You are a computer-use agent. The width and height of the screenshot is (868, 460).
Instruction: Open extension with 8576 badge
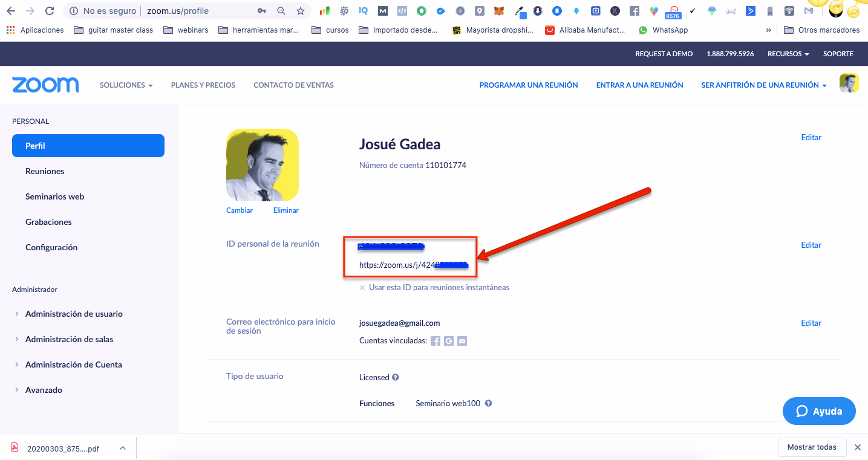[673, 12]
